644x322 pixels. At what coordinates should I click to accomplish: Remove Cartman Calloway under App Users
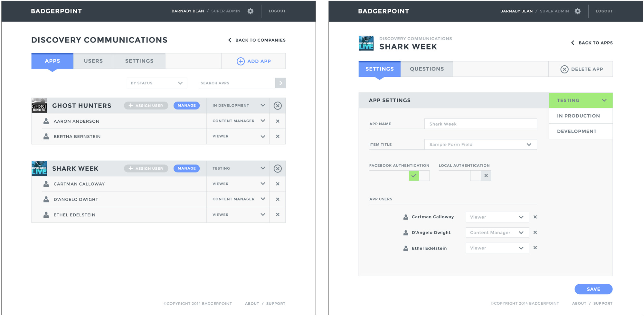coord(535,217)
